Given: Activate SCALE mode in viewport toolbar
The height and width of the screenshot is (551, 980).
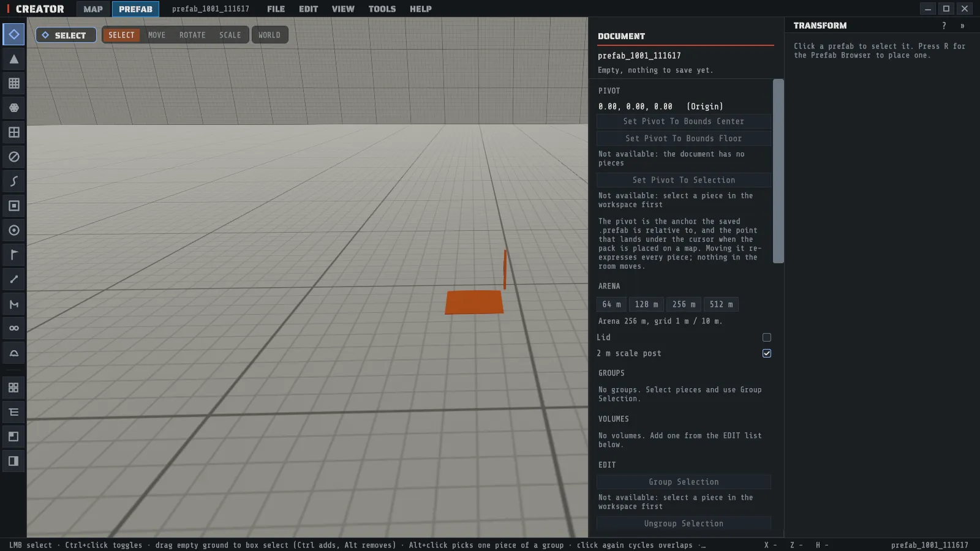Looking at the screenshot, I should point(230,35).
